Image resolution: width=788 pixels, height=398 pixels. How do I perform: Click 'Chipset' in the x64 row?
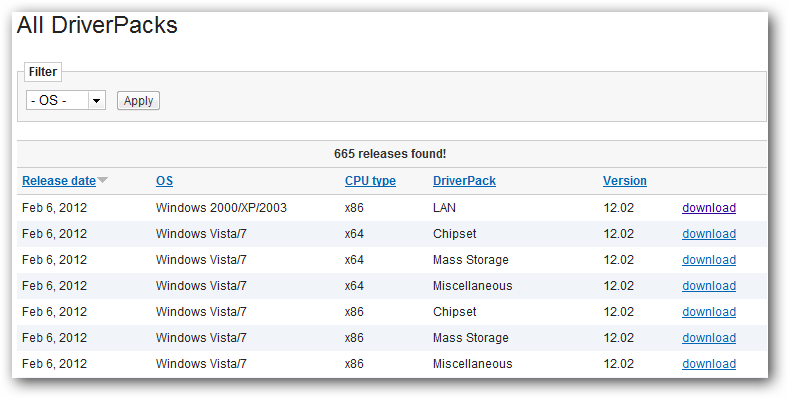point(455,234)
